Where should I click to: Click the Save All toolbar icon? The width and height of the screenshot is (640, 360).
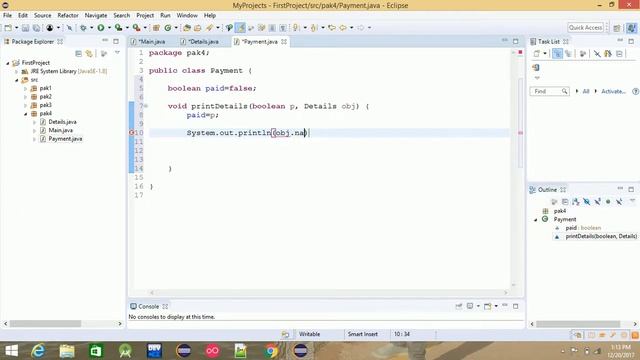[x=36, y=28]
